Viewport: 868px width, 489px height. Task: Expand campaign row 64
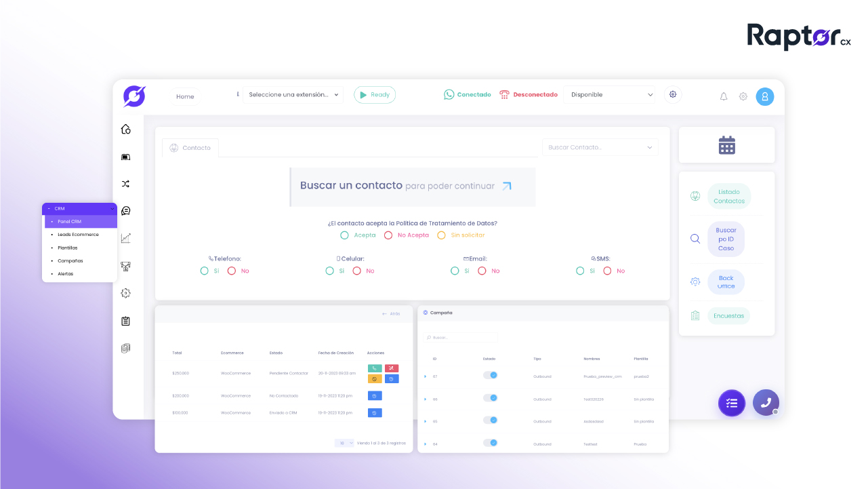click(x=426, y=444)
